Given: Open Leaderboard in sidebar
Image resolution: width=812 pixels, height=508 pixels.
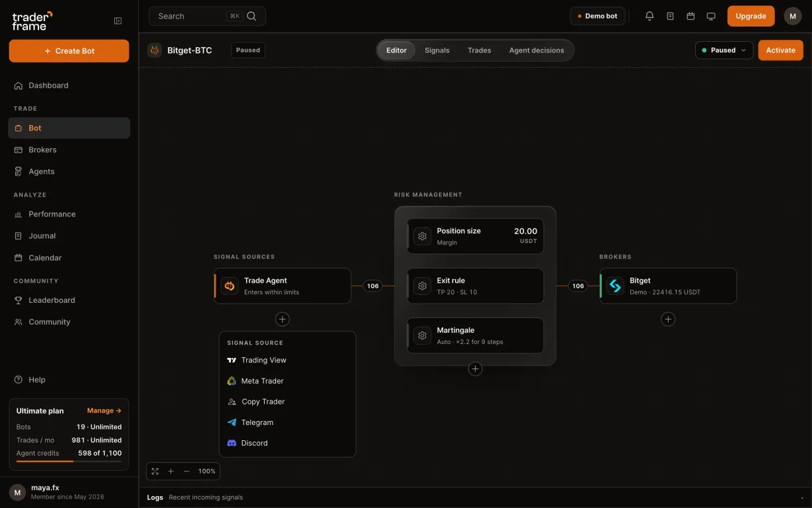Looking at the screenshot, I should (x=69, y=300).
